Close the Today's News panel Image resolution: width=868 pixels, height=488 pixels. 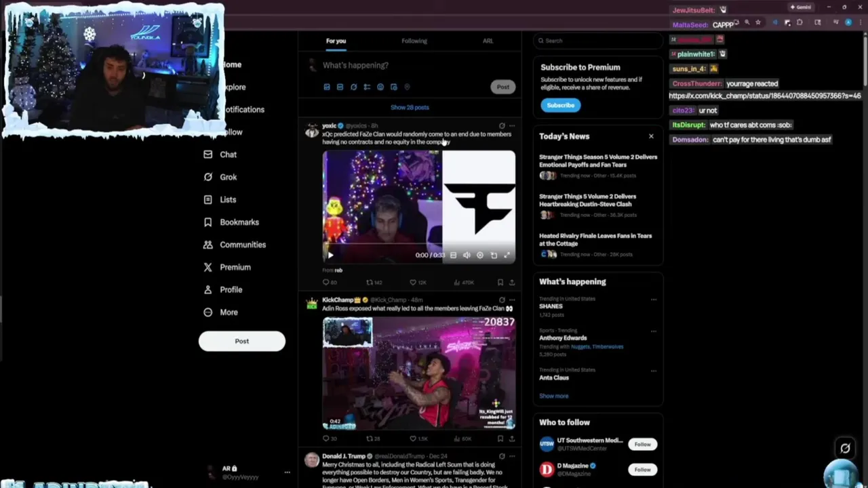tap(651, 136)
